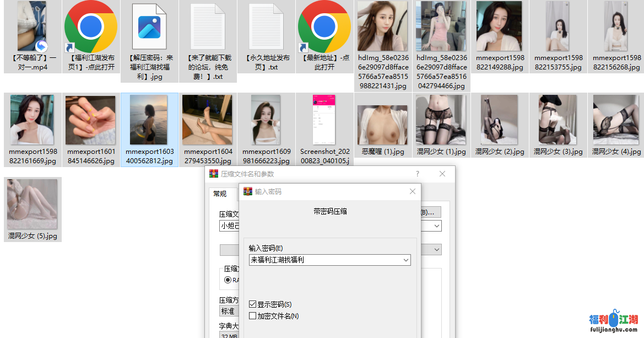The image size is (644, 338).
Task: Expand the 压缩文件名 archive name dropdown arrow
Action: pos(437,226)
